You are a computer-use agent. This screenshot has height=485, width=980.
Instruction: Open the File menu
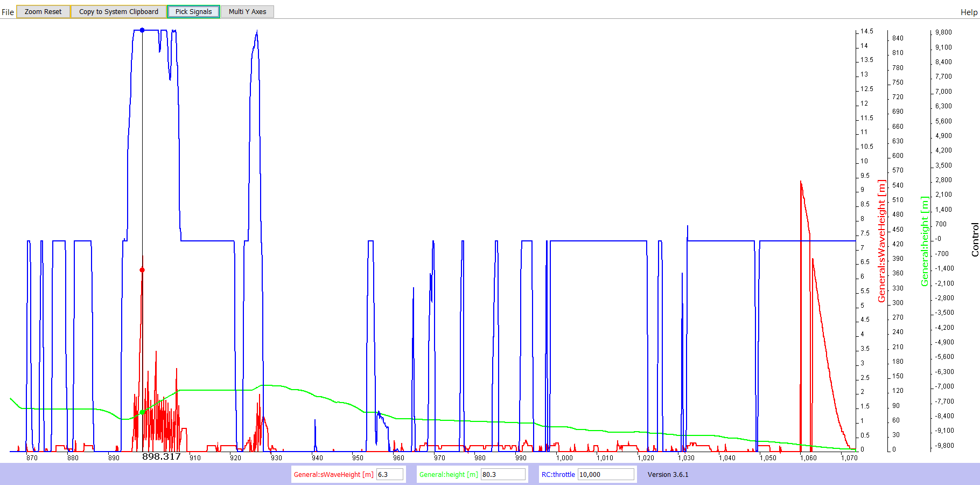coord(8,12)
